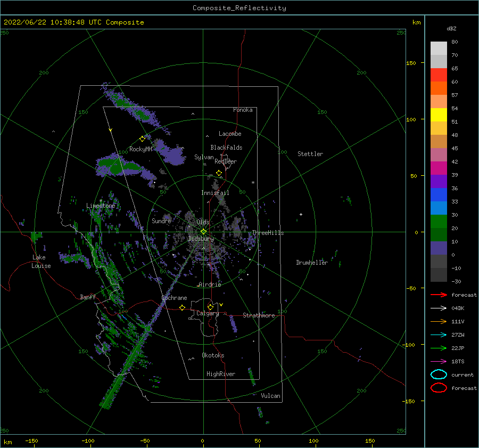479x448 pixels.
Task: Click the Drumheller label
Action: pyautogui.click(x=312, y=263)
